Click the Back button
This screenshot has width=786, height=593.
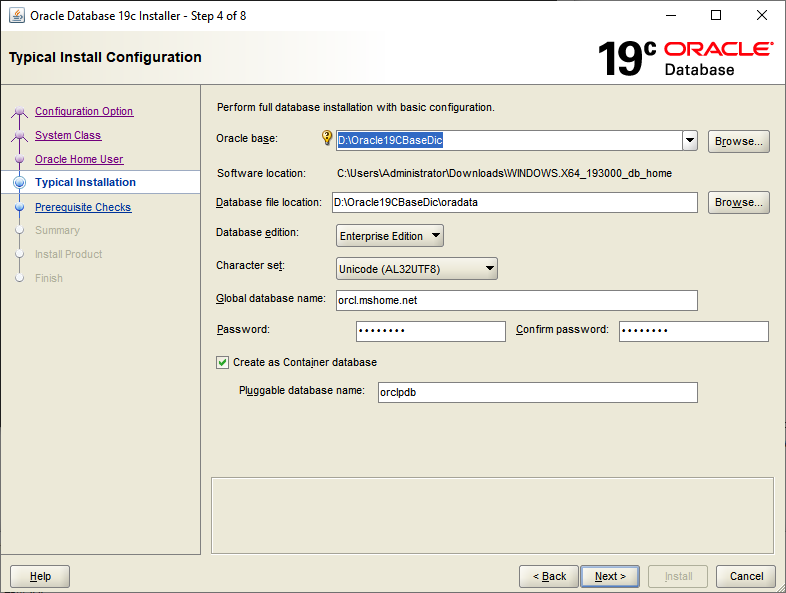click(549, 576)
